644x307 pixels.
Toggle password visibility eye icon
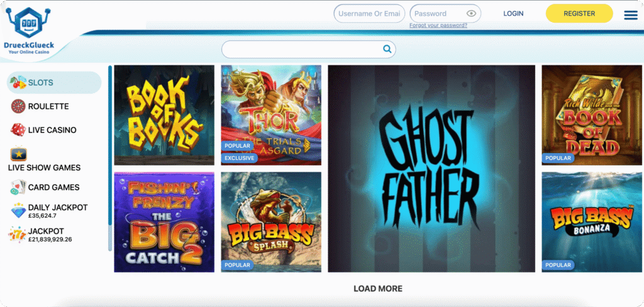pyautogui.click(x=471, y=14)
